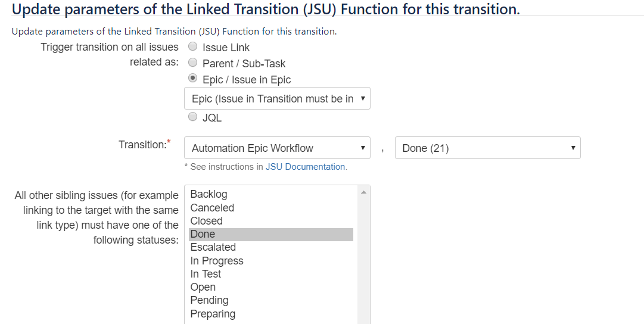Open the Done (21) transition dropdown
Image resolution: width=644 pixels, height=324 pixels.
point(487,148)
